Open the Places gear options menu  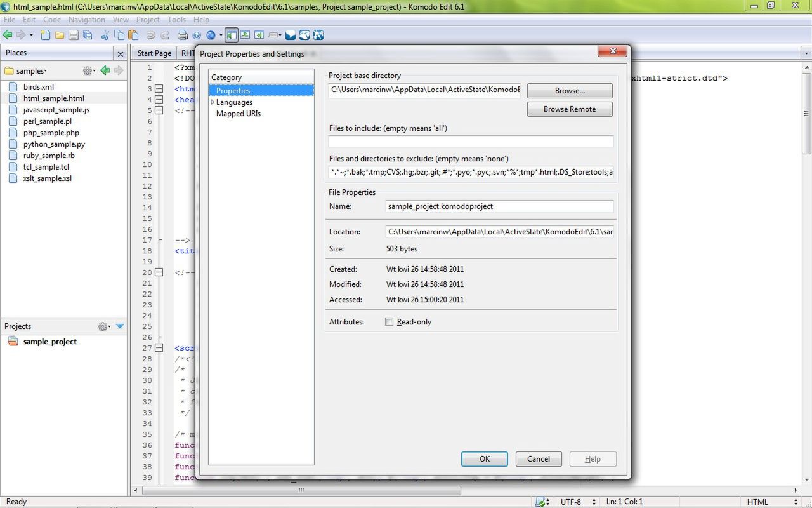coord(89,70)
